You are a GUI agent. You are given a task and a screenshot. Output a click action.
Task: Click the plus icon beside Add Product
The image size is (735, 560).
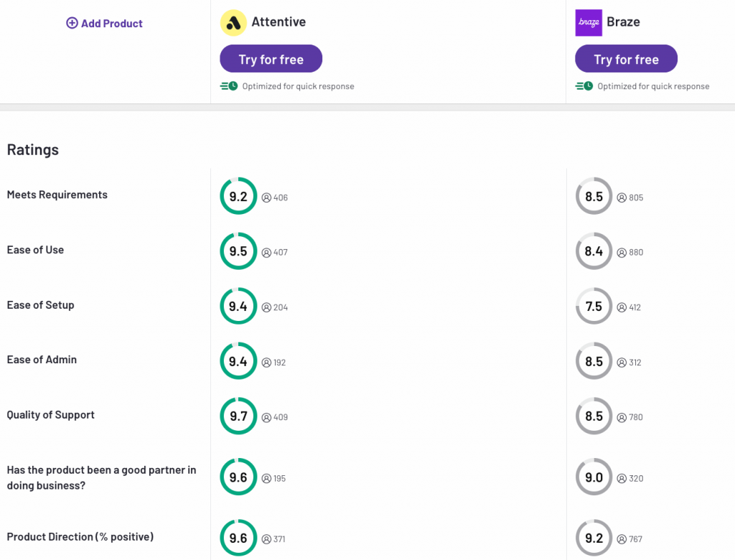point(72,23)
